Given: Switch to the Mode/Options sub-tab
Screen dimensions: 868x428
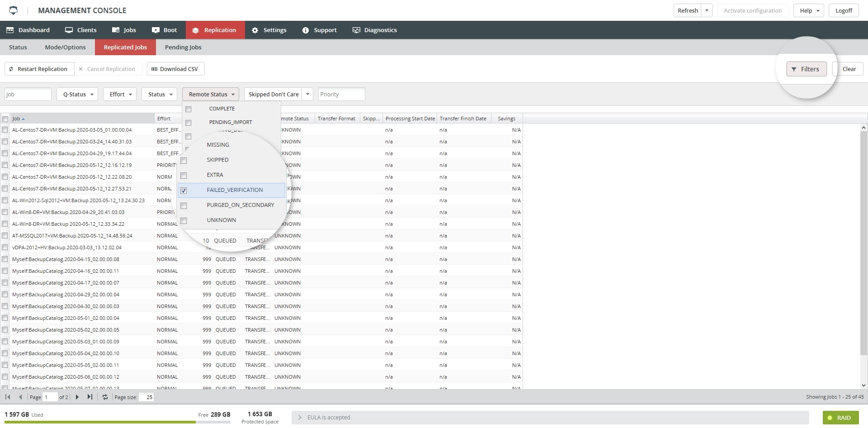Looking at the screenshot, I should tap(66, 47).
